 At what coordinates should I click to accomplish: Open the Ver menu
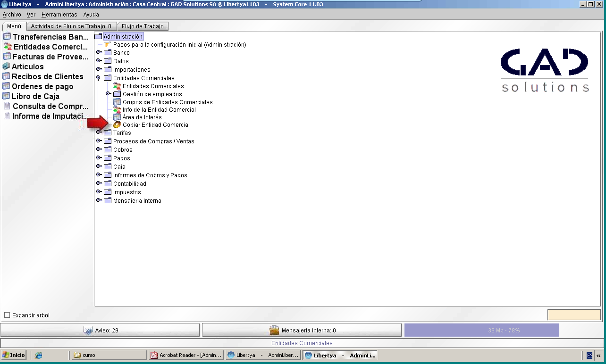pyautogui.click(x=31, y=15)
